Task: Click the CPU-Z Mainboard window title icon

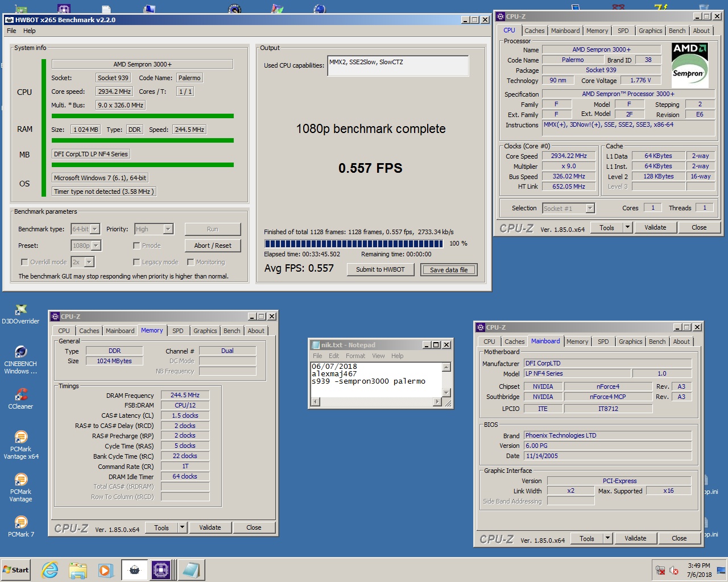Action: (481, 327)
